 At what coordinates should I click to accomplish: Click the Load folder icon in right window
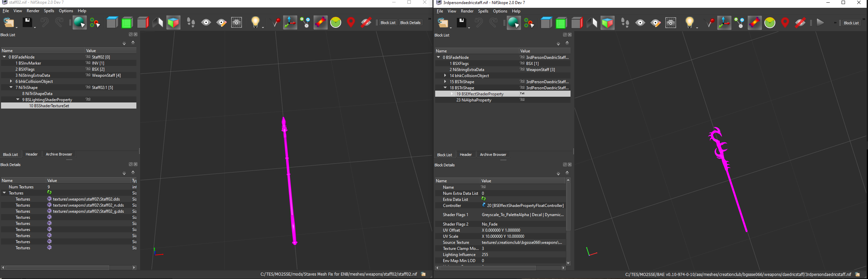point(442,23)
